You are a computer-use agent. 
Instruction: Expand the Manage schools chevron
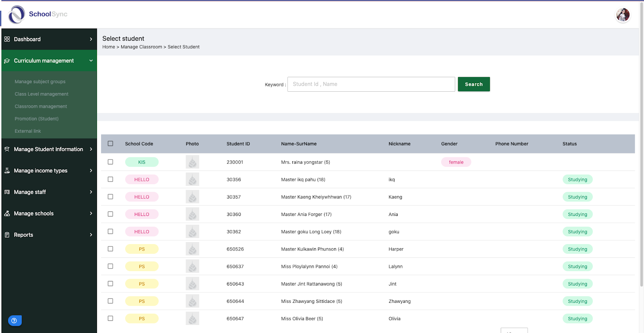pos(91,214)
